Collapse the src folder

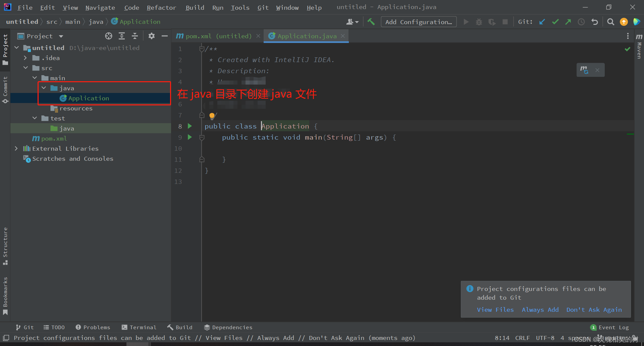tap(25, 68)
